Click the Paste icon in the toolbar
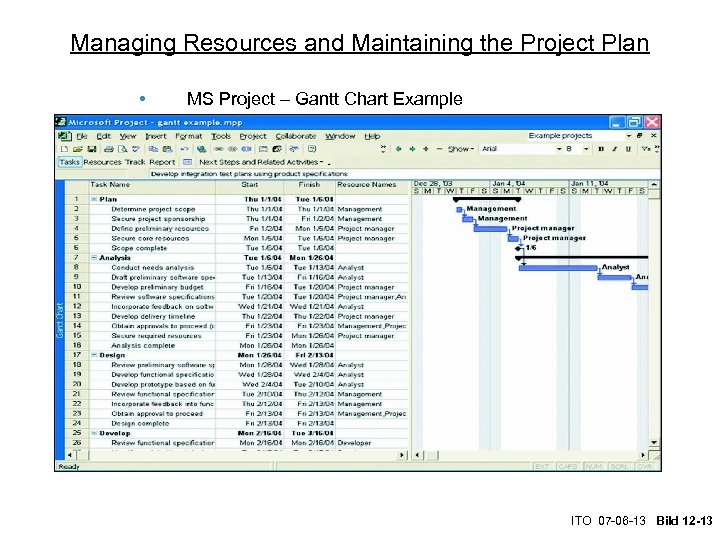This screenshot has width=720, height=540. click(168, 149)
